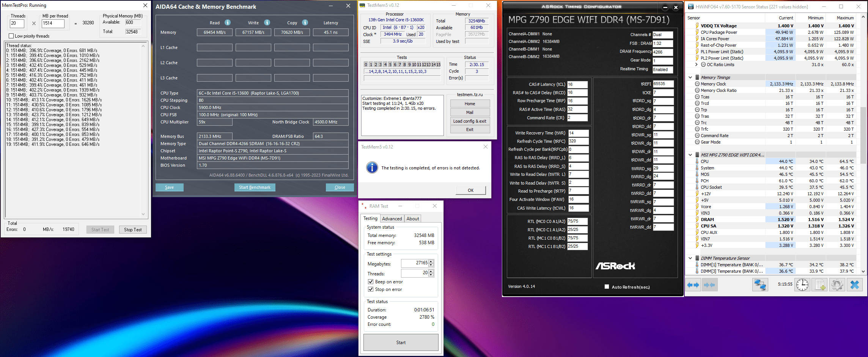
Task: Click the Memory Clock sensor row icon
Action: point(697,84)
